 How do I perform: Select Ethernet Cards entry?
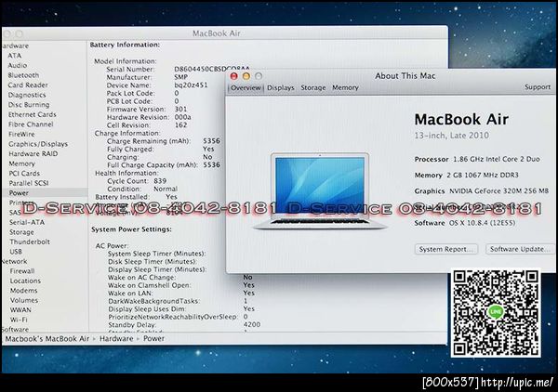(x=33, y=114)
